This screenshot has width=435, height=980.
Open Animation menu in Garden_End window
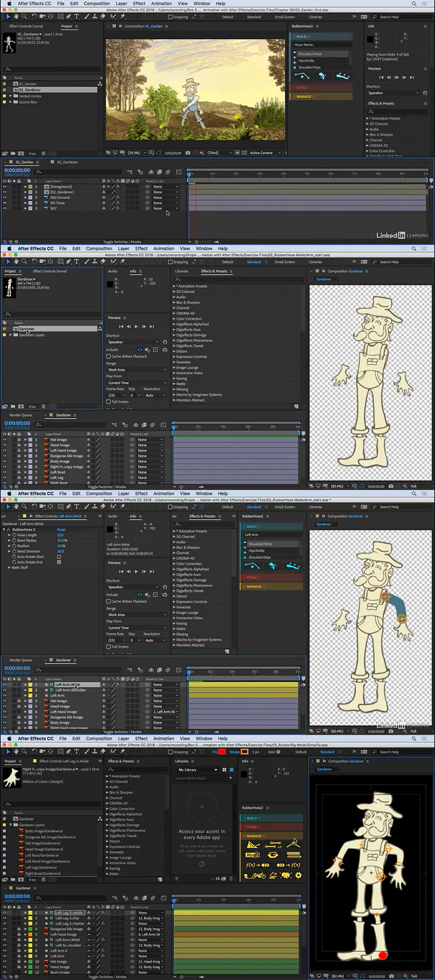(x=161, y=3)
